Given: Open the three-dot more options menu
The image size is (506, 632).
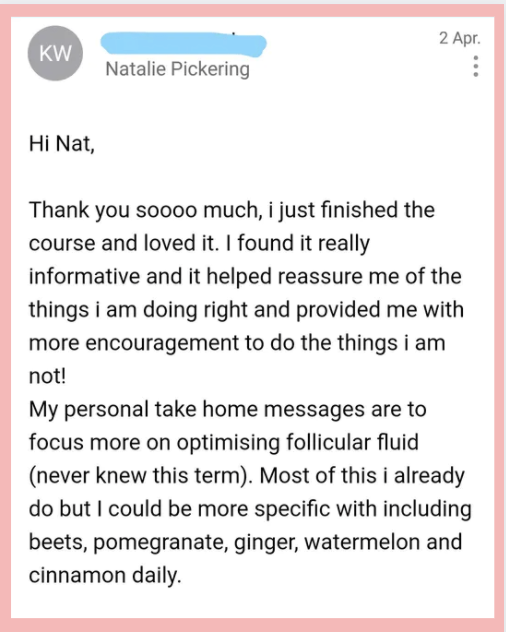Looking at the screenshot, I should 476,66.
